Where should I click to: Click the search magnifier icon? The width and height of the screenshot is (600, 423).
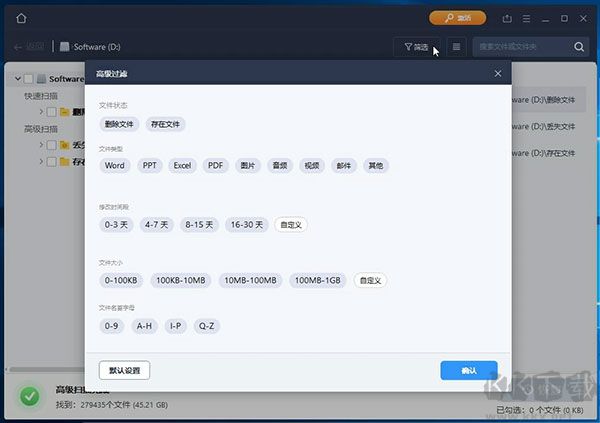click(579, 47)
